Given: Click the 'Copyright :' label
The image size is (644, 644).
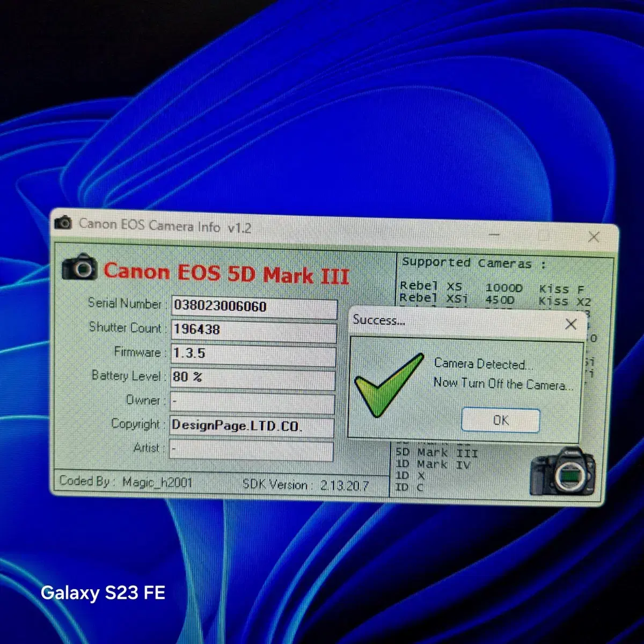Looking at the screenshot, I should tap(138, 424).
